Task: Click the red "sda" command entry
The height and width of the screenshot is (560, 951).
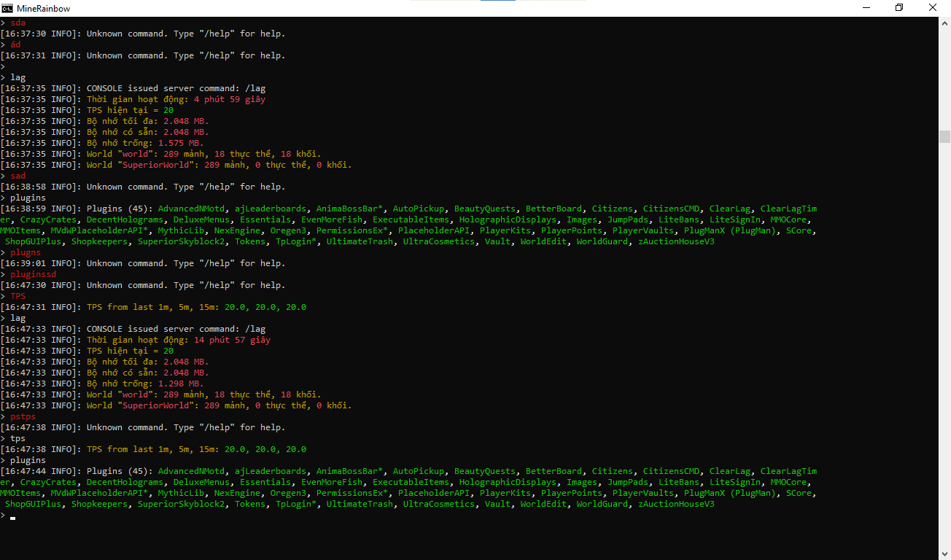Action: click(18, 23)
